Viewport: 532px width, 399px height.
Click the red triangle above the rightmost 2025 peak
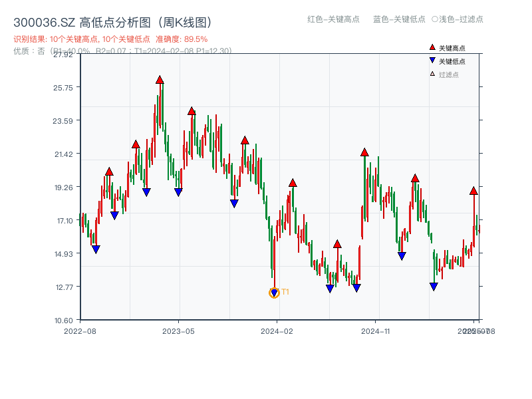point(473,191)
